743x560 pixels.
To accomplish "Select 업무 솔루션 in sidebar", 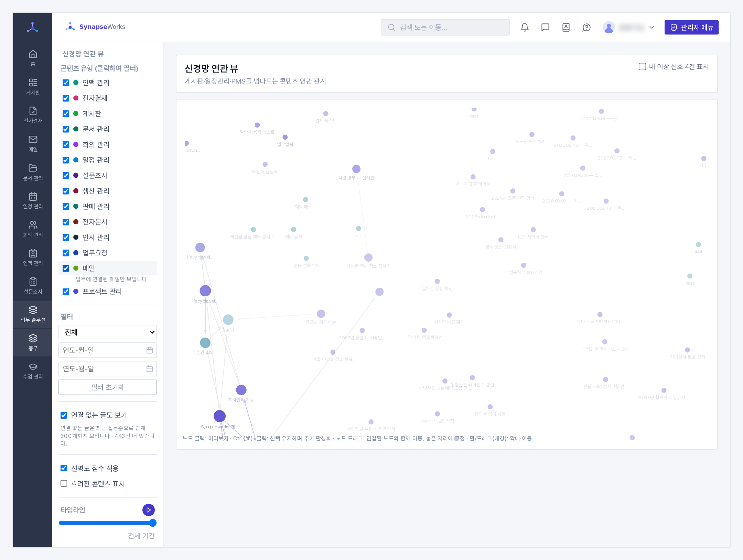I will point(33,314).
